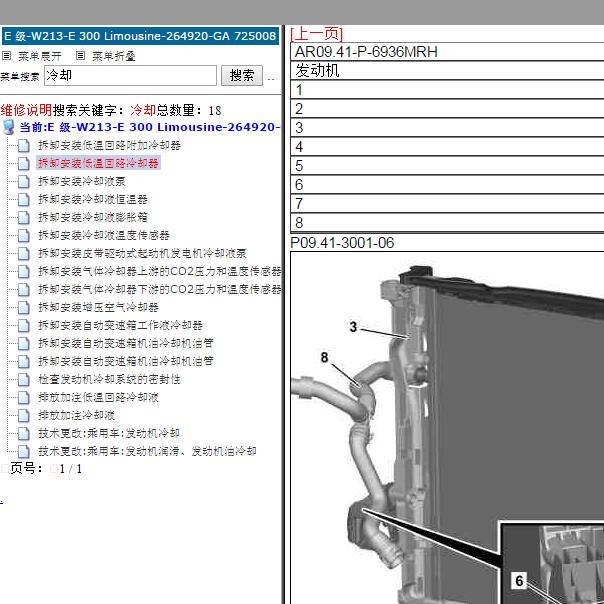Click the figure label P09.41-3001-06
Image resolution: width=604 pixels, height=604 pixels.
click(x=342, y=243)
